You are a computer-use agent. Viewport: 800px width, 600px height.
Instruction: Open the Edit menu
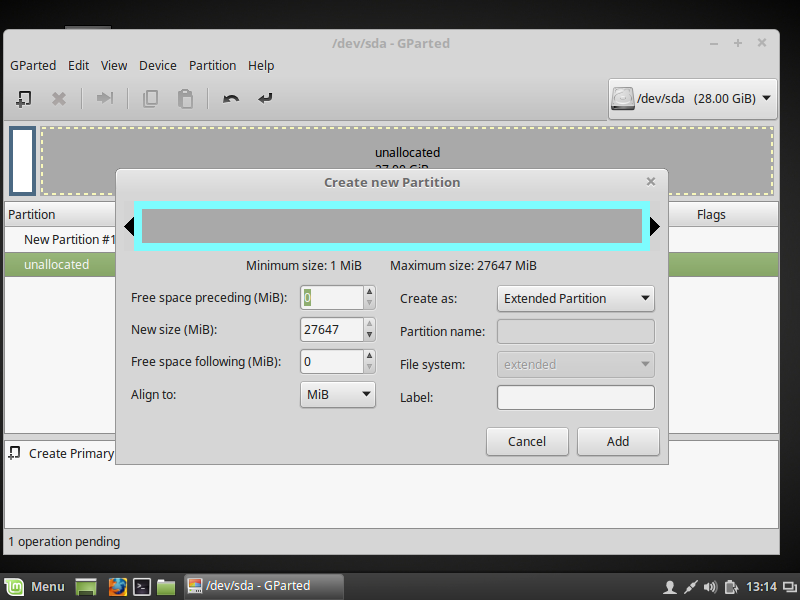pyautogui.click(x=79, y=66)
